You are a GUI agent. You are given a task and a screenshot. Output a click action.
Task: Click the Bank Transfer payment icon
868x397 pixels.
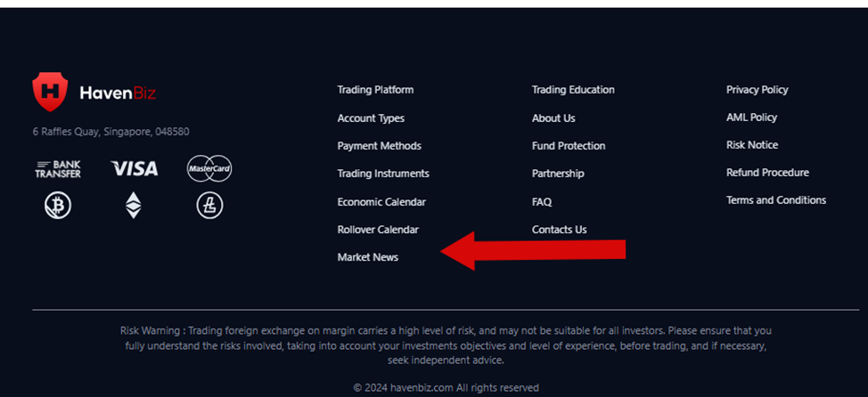(x=58, y=169)
